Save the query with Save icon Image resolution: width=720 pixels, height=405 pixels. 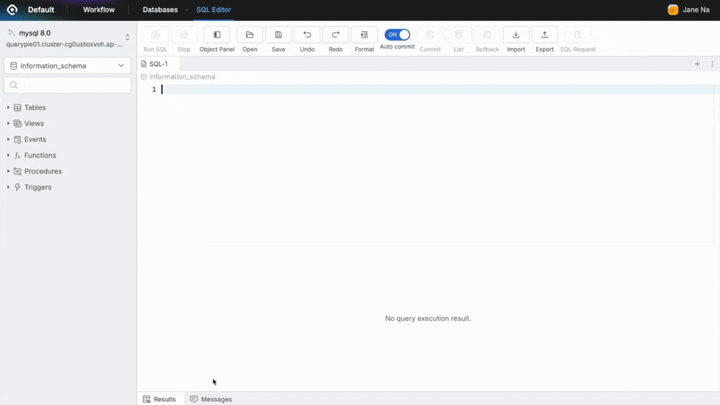tap(278, 35)
